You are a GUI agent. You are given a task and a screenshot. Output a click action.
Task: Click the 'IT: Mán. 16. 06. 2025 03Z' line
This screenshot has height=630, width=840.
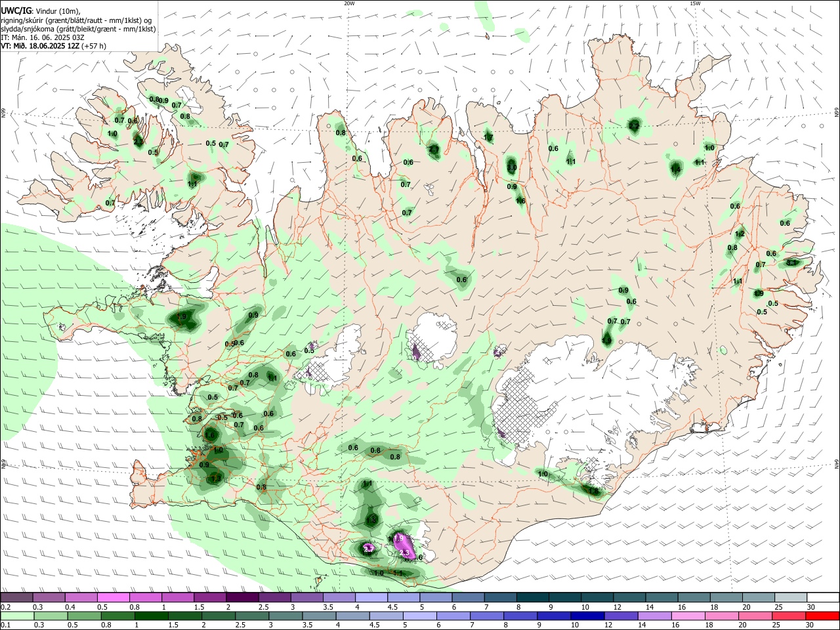click(x=43, y=37)
